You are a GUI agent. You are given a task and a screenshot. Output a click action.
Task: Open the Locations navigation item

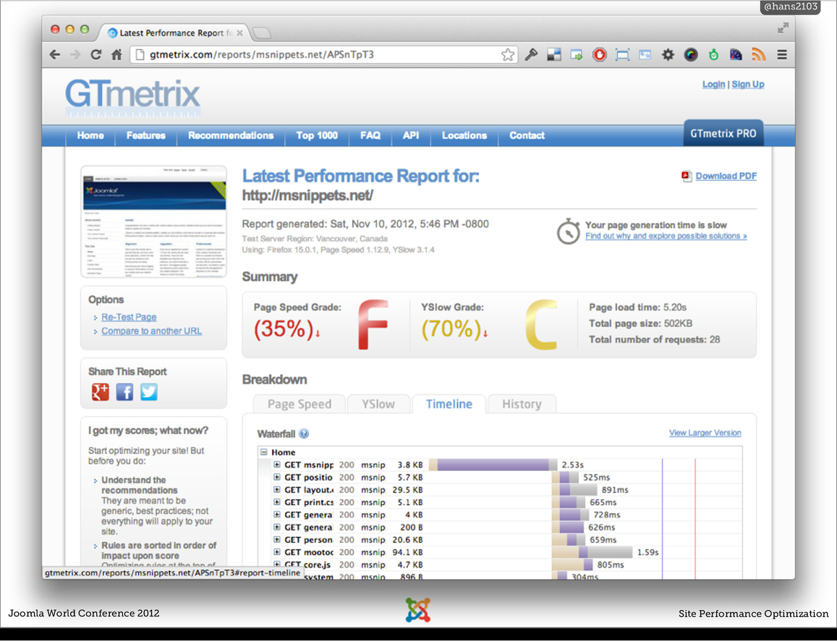point(465,135)
